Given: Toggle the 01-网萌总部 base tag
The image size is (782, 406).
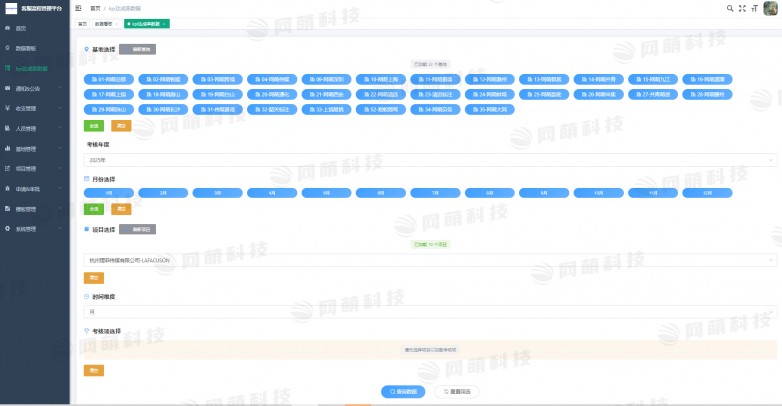Looking at the screenshot, I should point(108,78).
